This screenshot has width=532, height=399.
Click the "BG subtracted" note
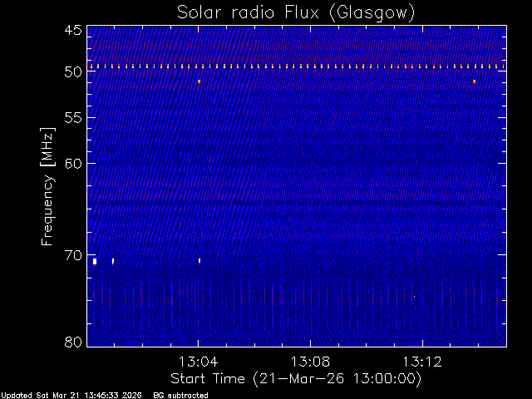(180, 396)
